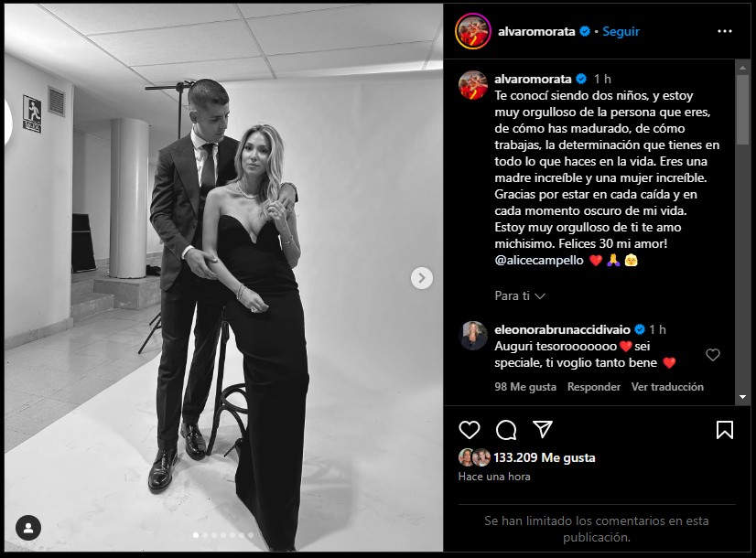View the 133.209 Me gusta likes list
This screenshot has width=756, height=558.
coord(547,457)
